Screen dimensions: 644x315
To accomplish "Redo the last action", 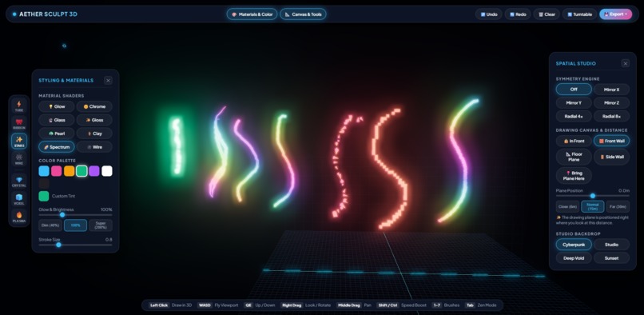I will click(518, 14).
